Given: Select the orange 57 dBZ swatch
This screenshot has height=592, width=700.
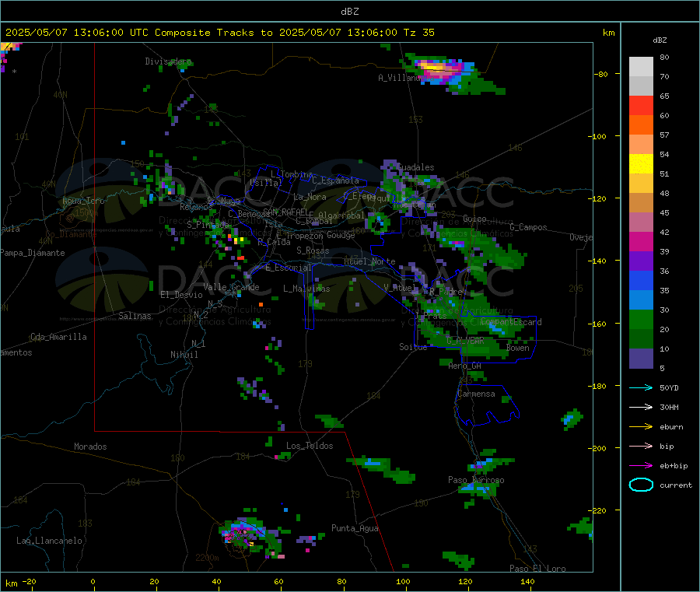Looking at the screenshot, I should (641, 125).
